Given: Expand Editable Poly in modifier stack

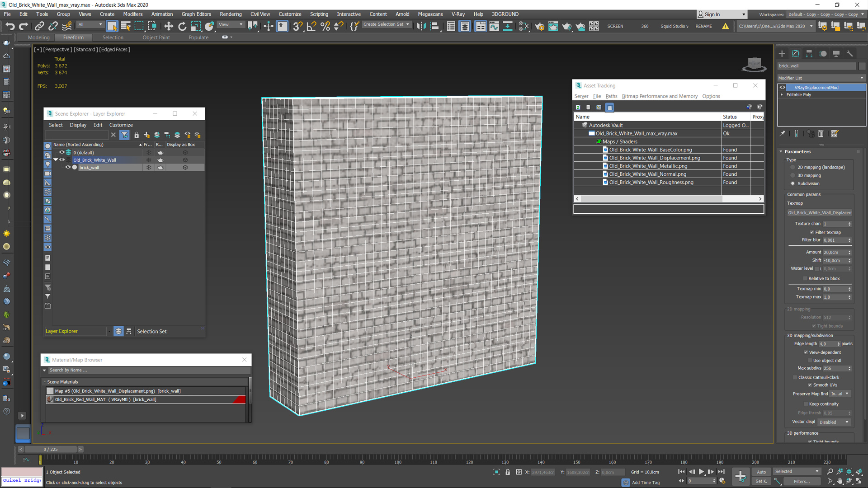Looking at the screenshot, I should pyautogui.click(x=782, y=95).
